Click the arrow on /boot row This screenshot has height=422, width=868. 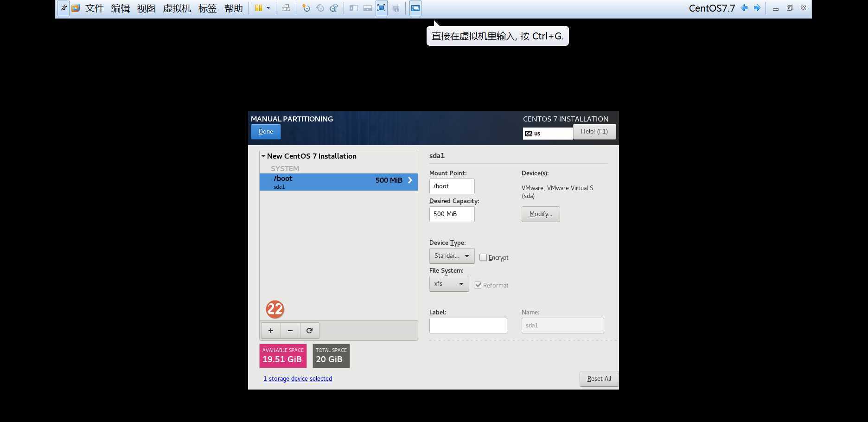pos(410,180)
